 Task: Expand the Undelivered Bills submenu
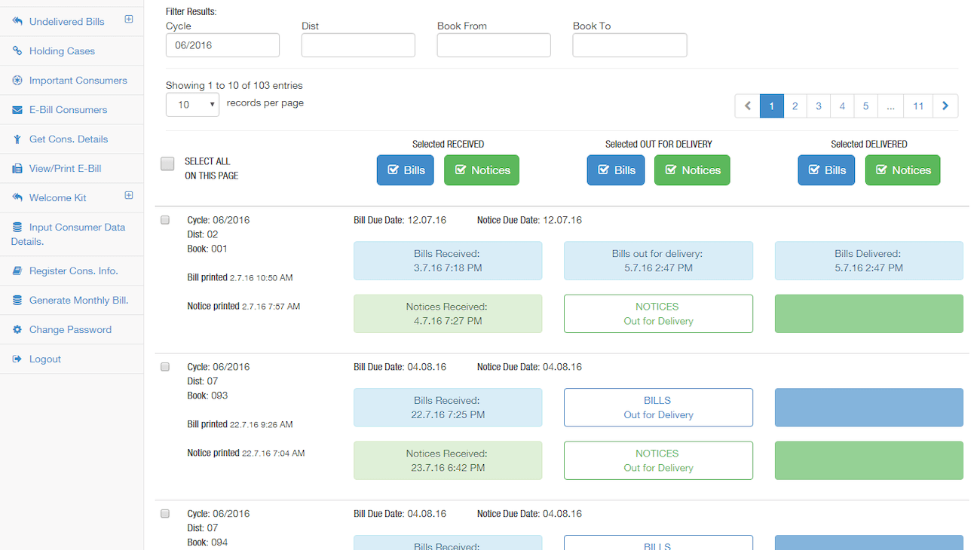pyautogui.click(x=129, y=19)
